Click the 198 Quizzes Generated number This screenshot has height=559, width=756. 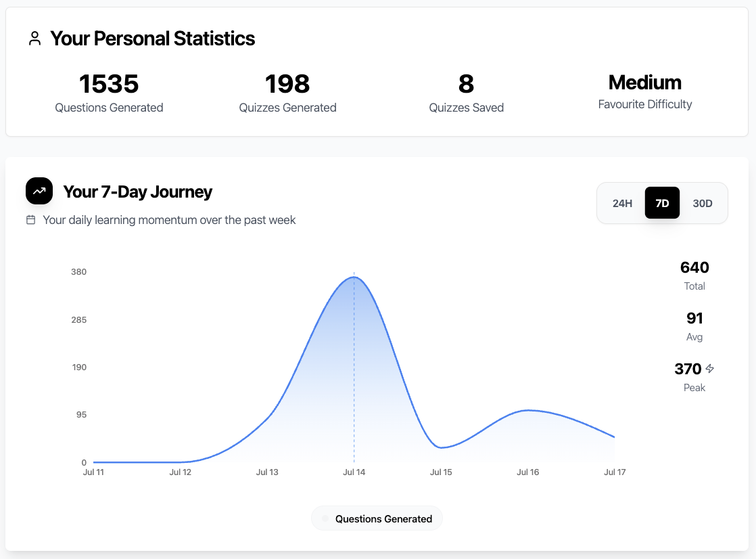coord(287,84)
